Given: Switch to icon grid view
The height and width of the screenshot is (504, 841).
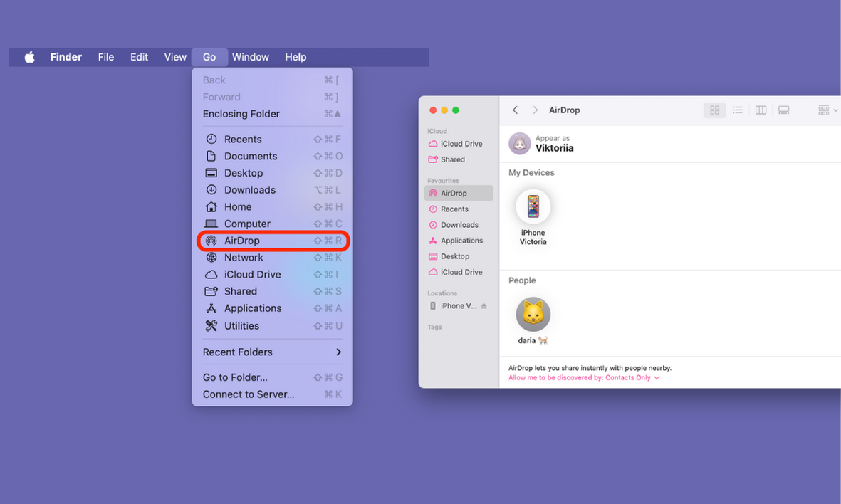Looking at the screenshot, I should click(714, 110).
